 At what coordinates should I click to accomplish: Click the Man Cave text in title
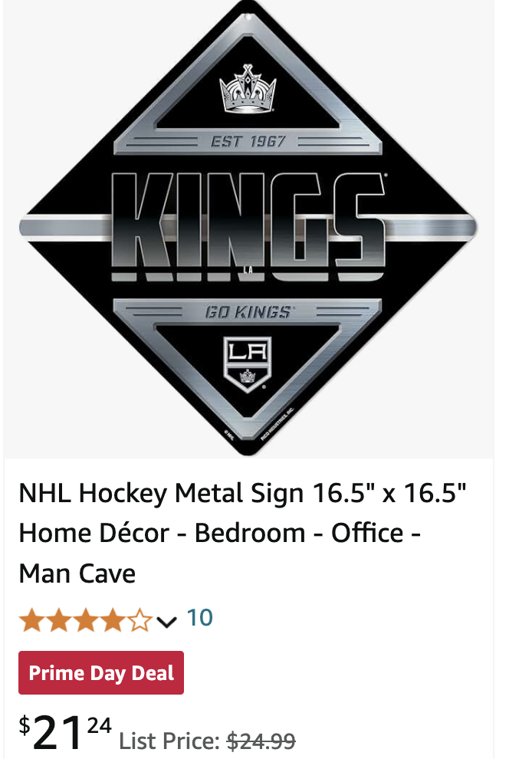pyautogui.click(x=77, y=573)
